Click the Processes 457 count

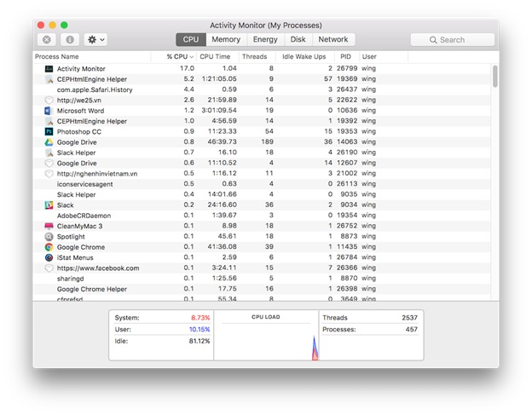point(412,329)
